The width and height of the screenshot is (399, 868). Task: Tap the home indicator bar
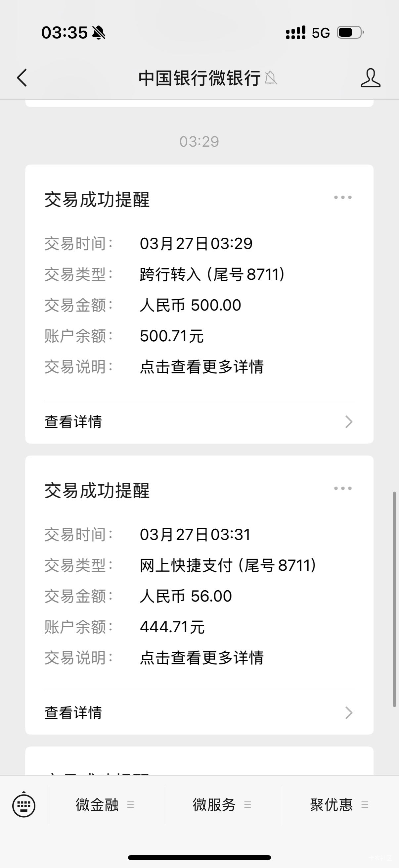199,857
